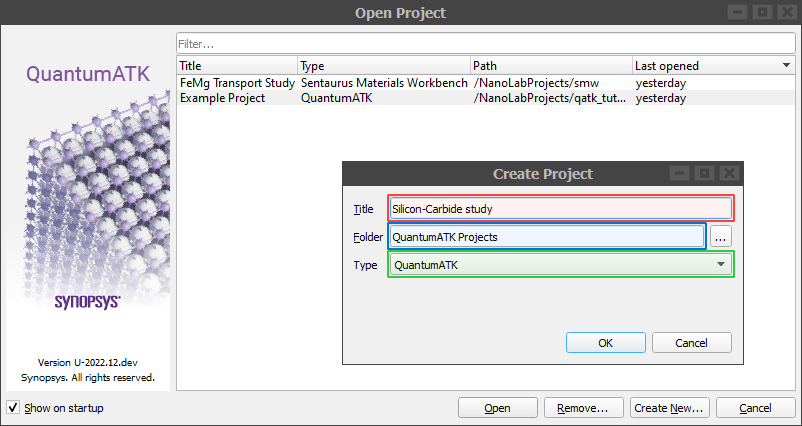Viewport: 802px width, 426px height.
Task: Click the Filter search field
Action: coord(485,44)
